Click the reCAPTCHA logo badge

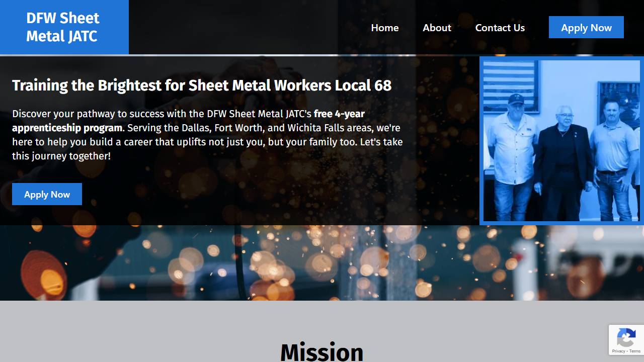pos(626,337)
